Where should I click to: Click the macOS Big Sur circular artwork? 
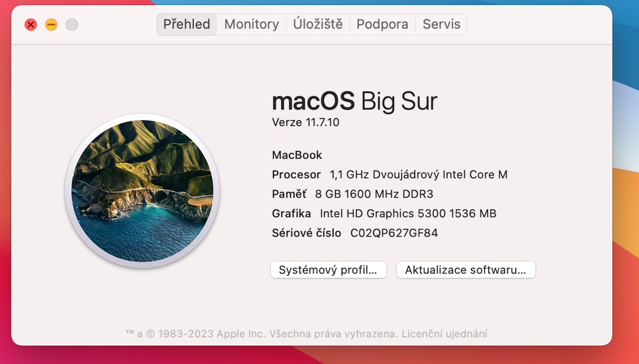pyautogui.click(x=142, y=191)
